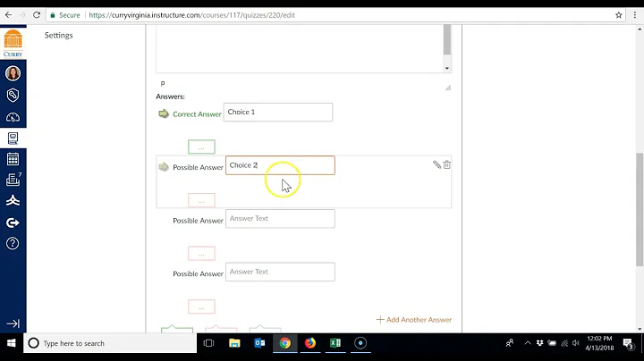Set Choice 2 as correct via arrow

[x=164, y=167]
